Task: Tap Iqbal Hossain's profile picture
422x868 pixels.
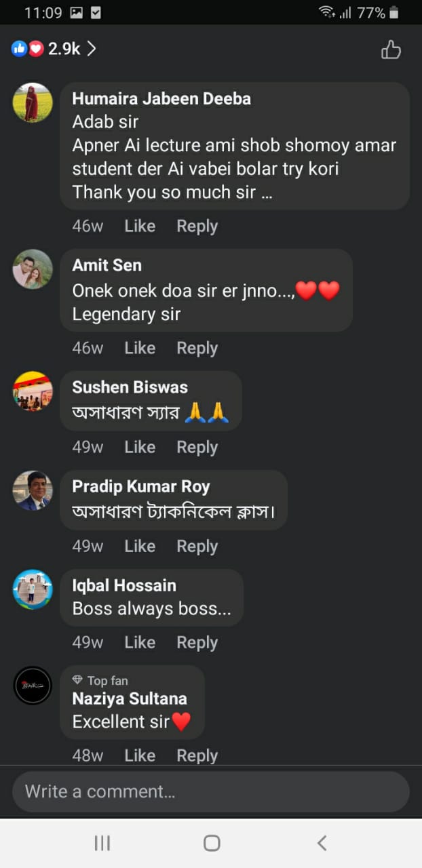Action: tap(33, 589)
